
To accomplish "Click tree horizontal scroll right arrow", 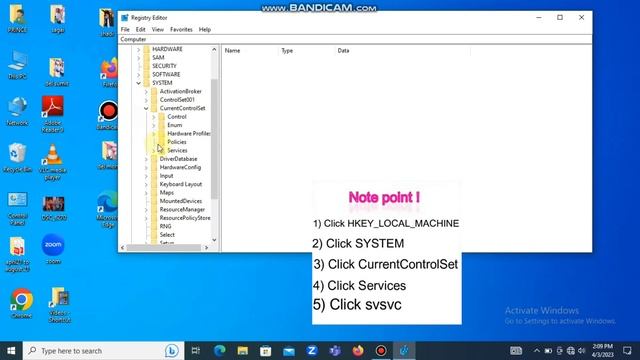I will 207,247.
